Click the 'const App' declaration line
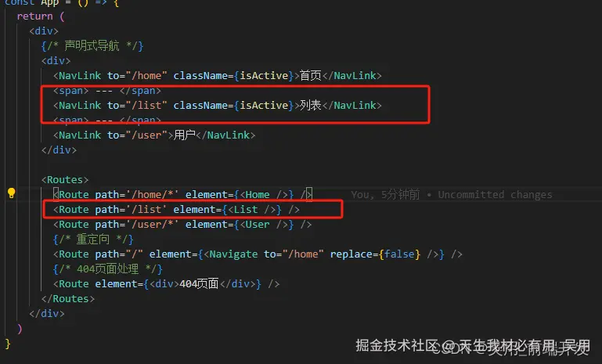The image size is (602, 364). (x=61, y=3)
